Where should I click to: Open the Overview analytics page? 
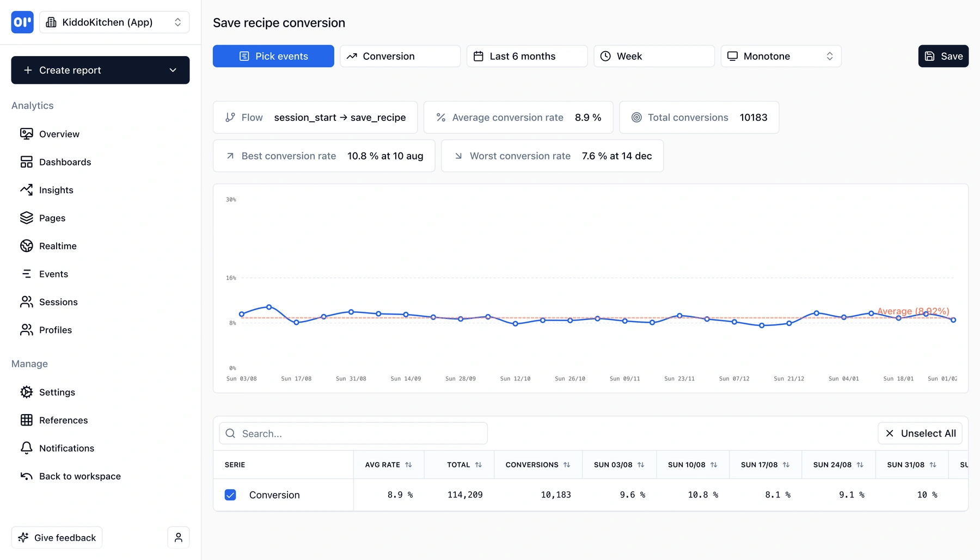tap(58, 134)
